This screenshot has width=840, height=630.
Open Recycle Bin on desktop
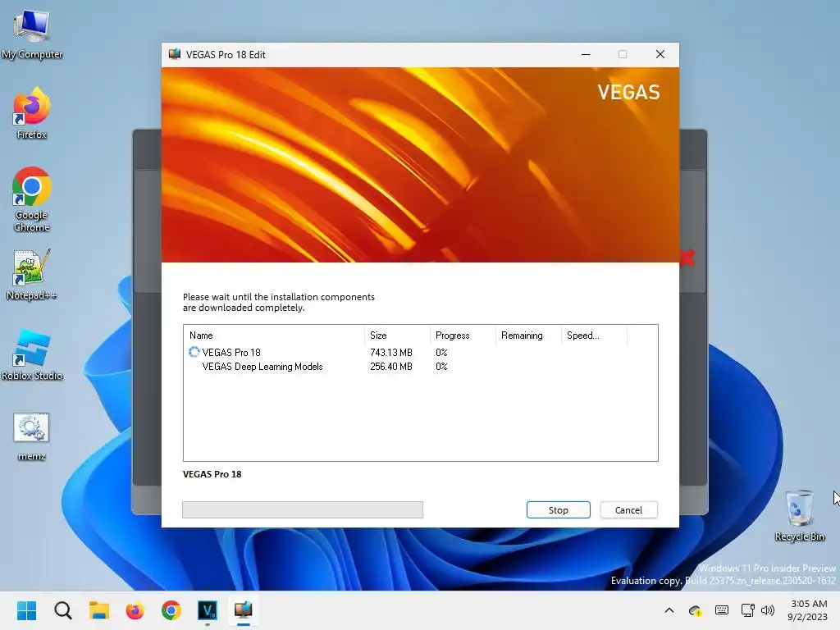[x=799, y=515]
